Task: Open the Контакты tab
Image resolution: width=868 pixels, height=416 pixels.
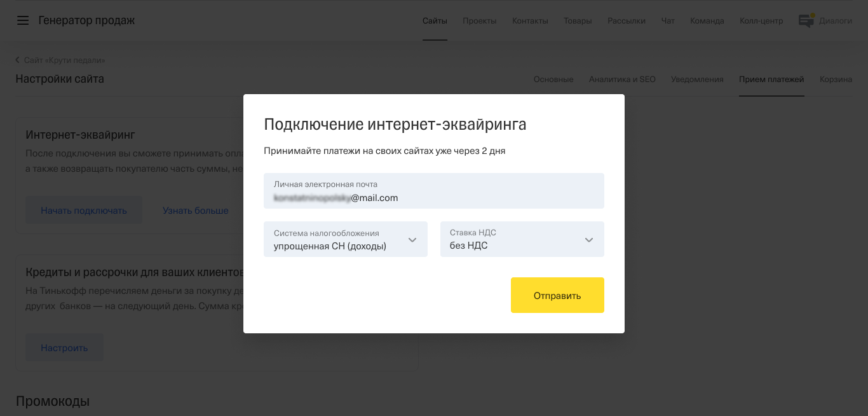Action: pos(530,20)
